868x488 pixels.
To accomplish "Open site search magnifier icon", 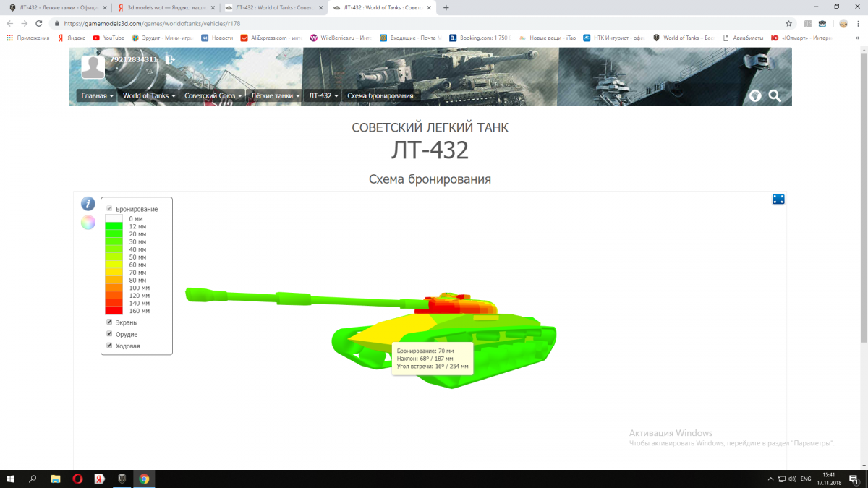I will [775, 95].
